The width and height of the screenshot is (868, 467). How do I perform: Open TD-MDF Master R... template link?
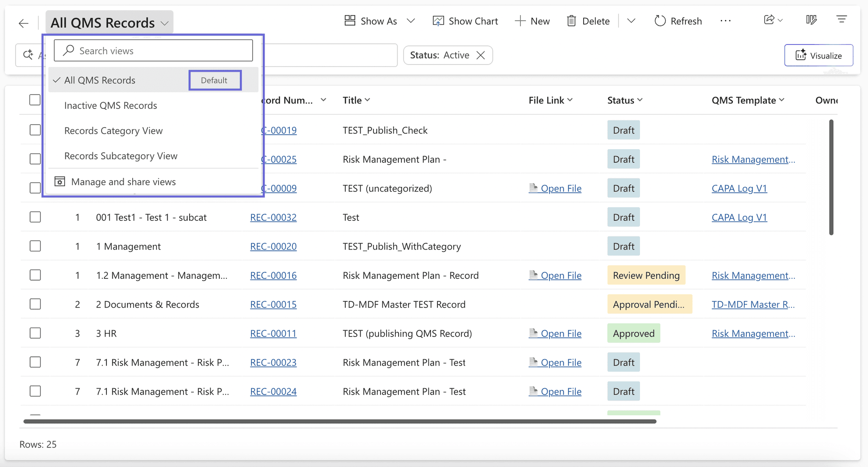[753, 304]
